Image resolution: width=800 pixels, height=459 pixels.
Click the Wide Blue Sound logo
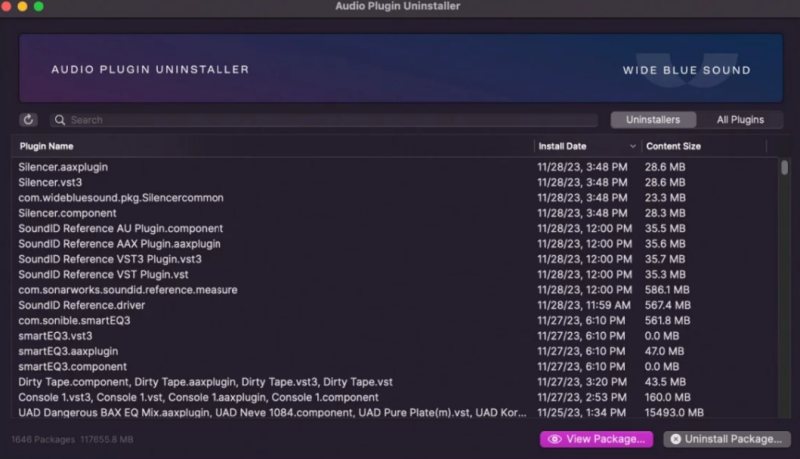click(687, 70)
